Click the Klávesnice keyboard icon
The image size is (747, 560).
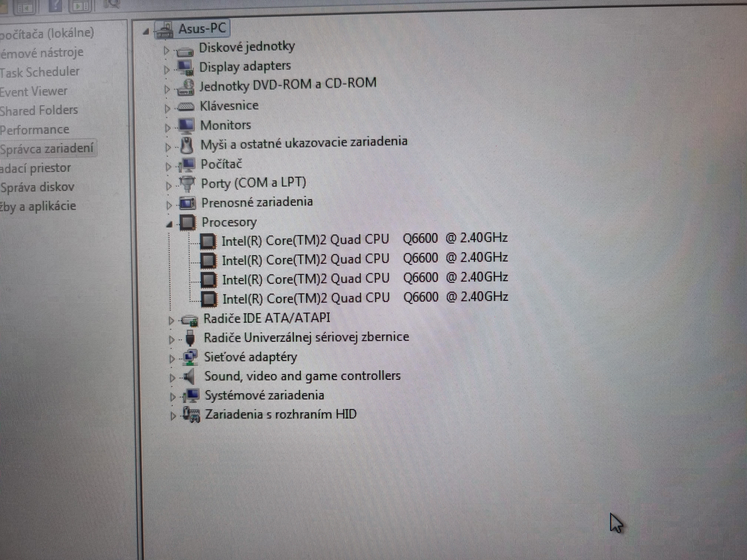click(186, 107)
